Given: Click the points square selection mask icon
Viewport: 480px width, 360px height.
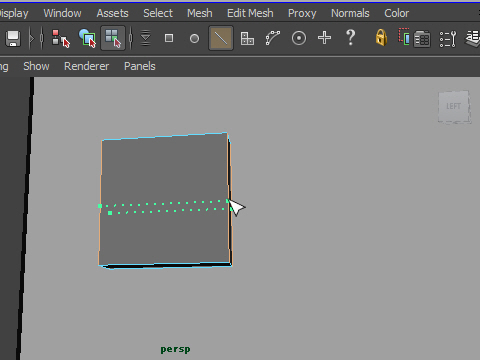Looking at the screenshot, I should (x=169, y=38).
